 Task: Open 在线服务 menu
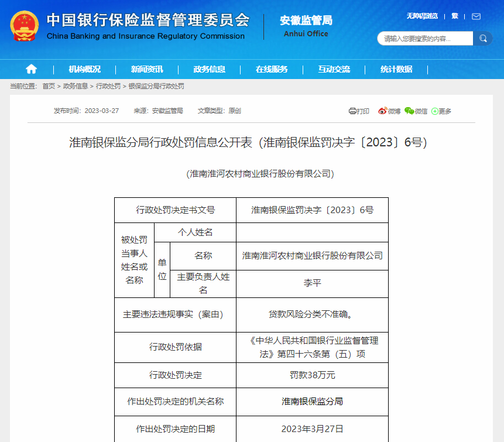272,69
